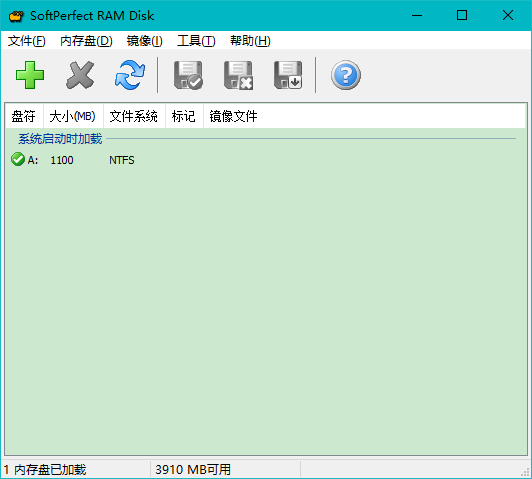
Task: Collapse the 系统启动时加载 group header
Action: 60,139
